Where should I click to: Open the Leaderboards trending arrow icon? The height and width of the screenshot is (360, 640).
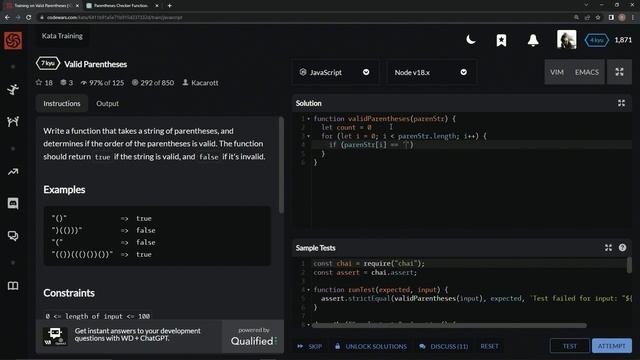click(13, 172)
